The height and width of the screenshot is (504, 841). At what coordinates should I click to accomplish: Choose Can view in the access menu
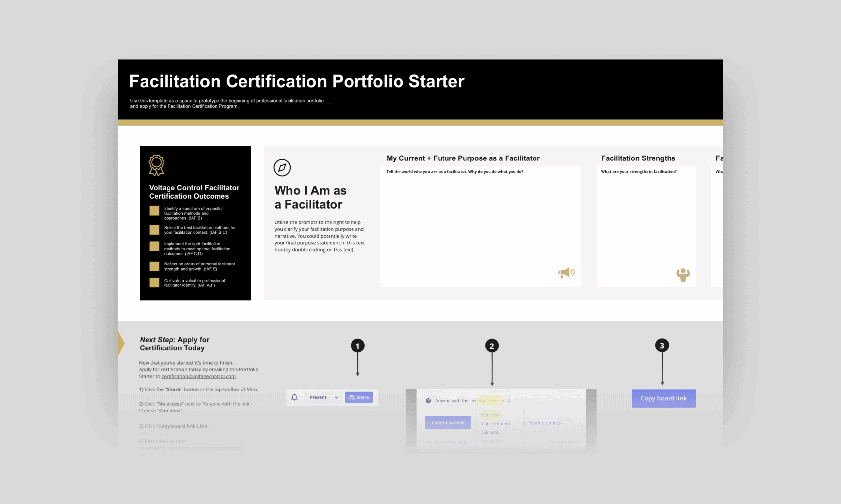tap(490, 415)
